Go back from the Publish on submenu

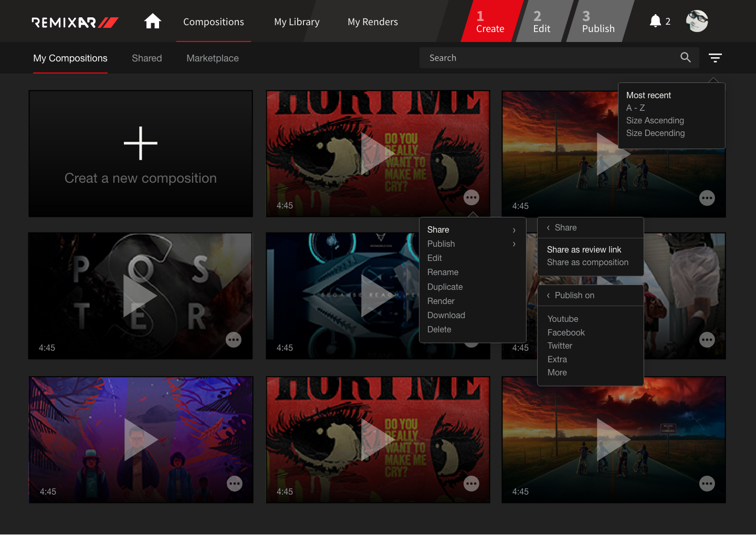point(548,296)
